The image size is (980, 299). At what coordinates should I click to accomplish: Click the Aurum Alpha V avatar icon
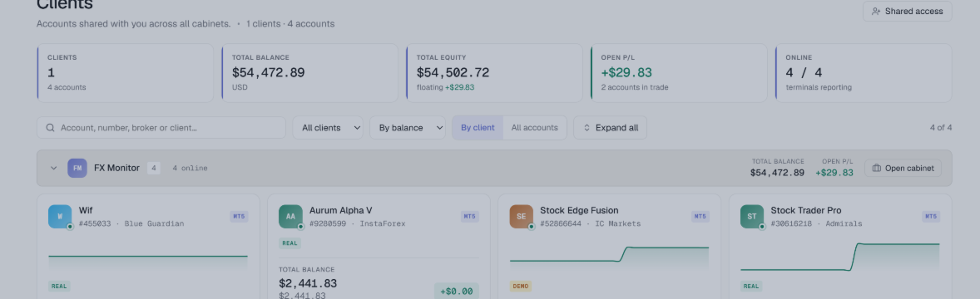pos(290,217)
